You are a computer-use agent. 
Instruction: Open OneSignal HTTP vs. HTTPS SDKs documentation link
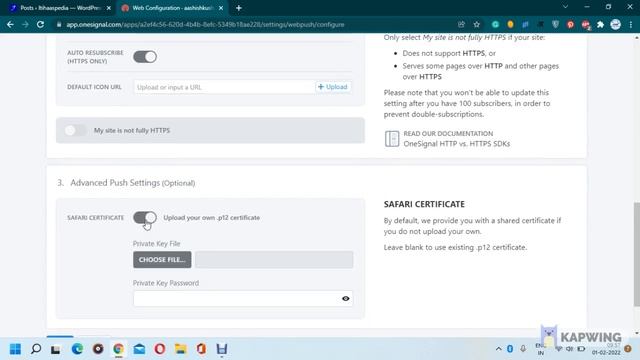pos(456,144)
